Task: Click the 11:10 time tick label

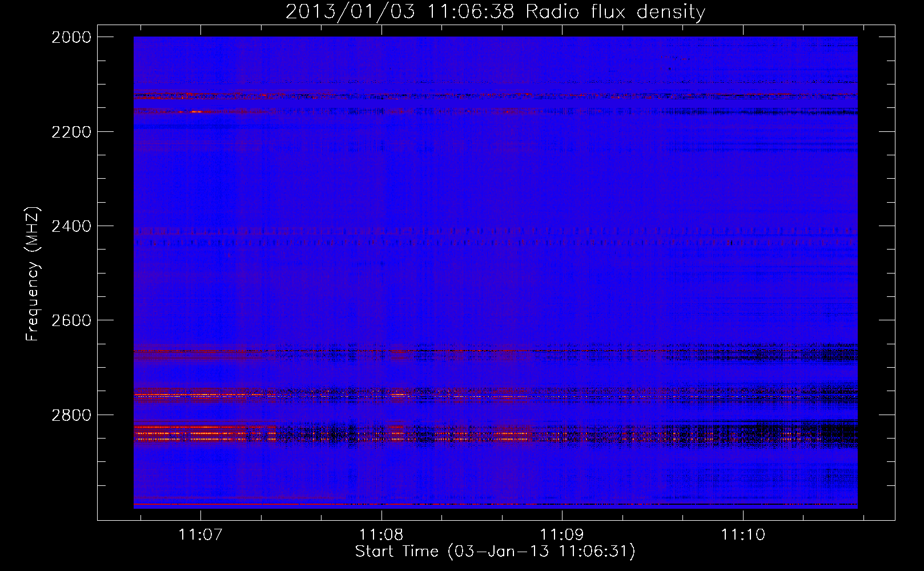Action: [743, 534]
